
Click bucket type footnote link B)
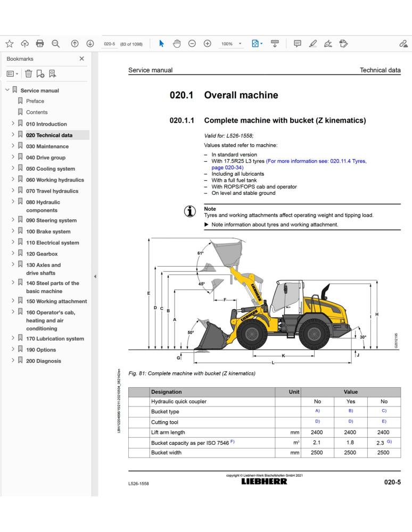pyautogui.click(x=351, y=411)
